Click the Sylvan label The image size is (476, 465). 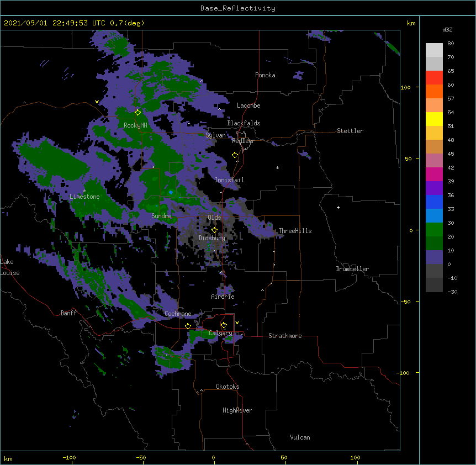coord(215,135)
